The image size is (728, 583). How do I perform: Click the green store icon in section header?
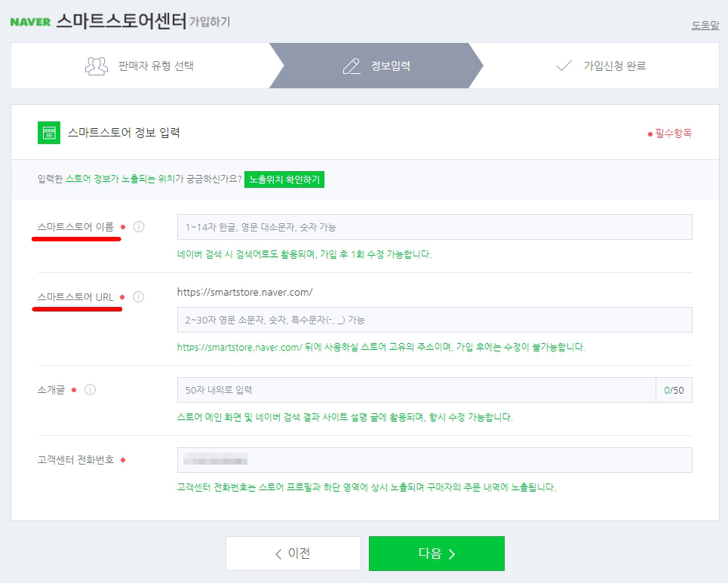[49, 133]
